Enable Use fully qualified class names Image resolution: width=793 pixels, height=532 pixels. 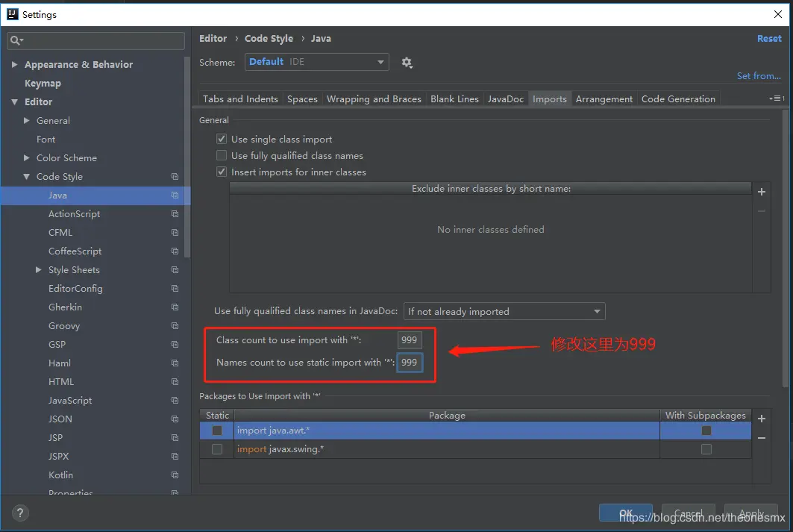[x=222, y=155]
